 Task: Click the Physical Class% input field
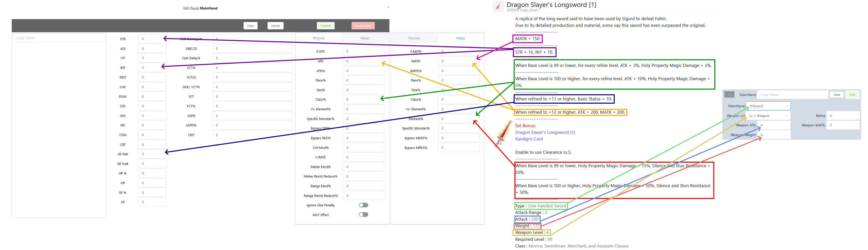(363, 99)
